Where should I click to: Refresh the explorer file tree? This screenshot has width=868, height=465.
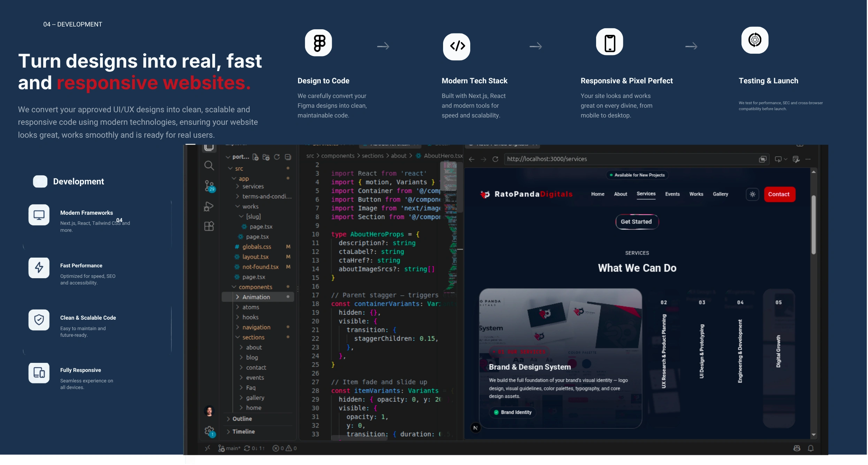pos(277,157)
